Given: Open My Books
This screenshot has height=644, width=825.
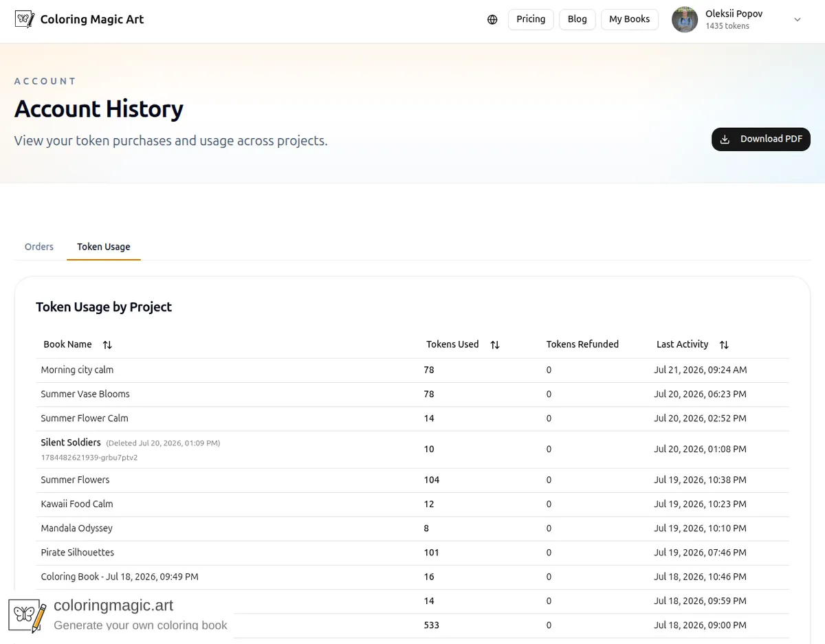Looking at the screenshot, I should [630, 19].
